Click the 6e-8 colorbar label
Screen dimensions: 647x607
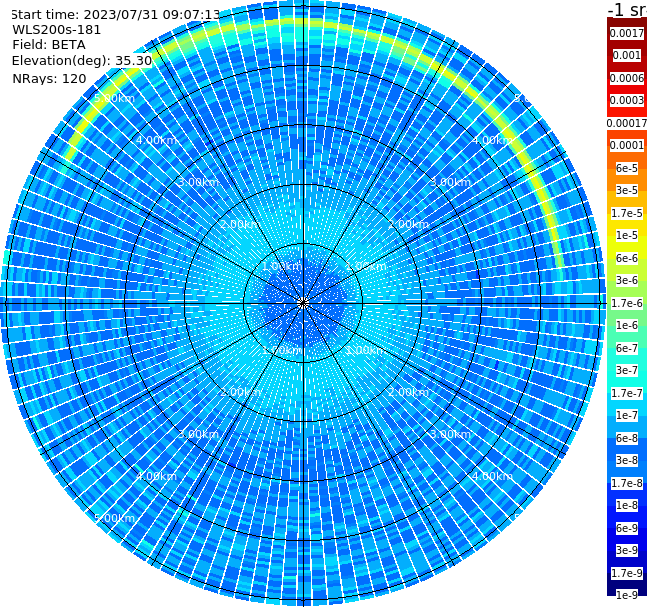click(627, 438)
